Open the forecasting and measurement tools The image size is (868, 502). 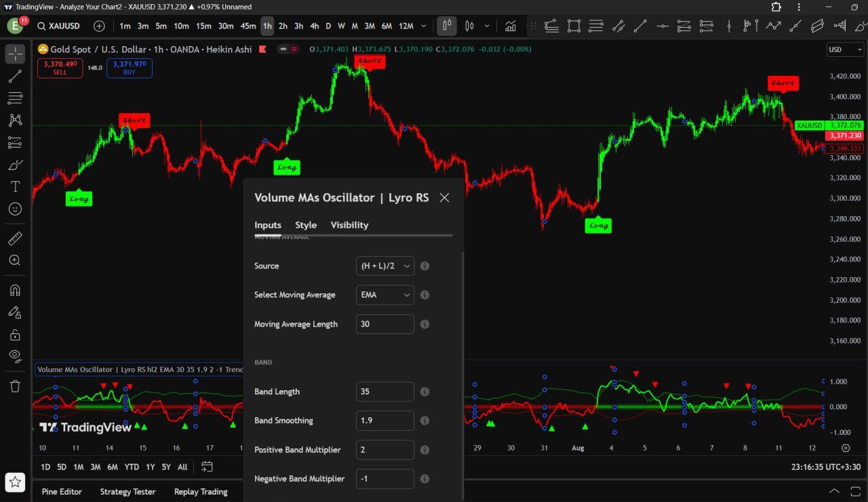15,143
